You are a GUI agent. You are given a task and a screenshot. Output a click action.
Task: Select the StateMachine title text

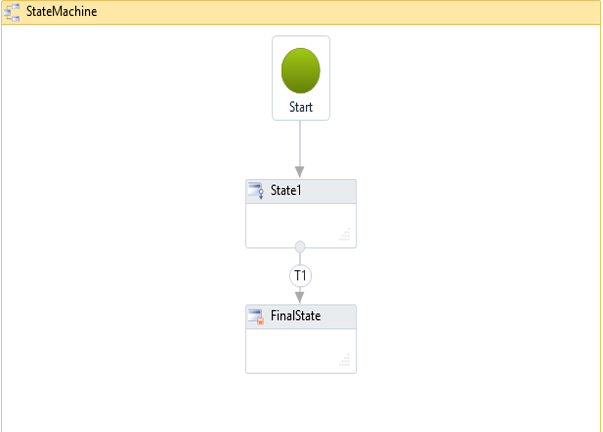coord(62,11)
